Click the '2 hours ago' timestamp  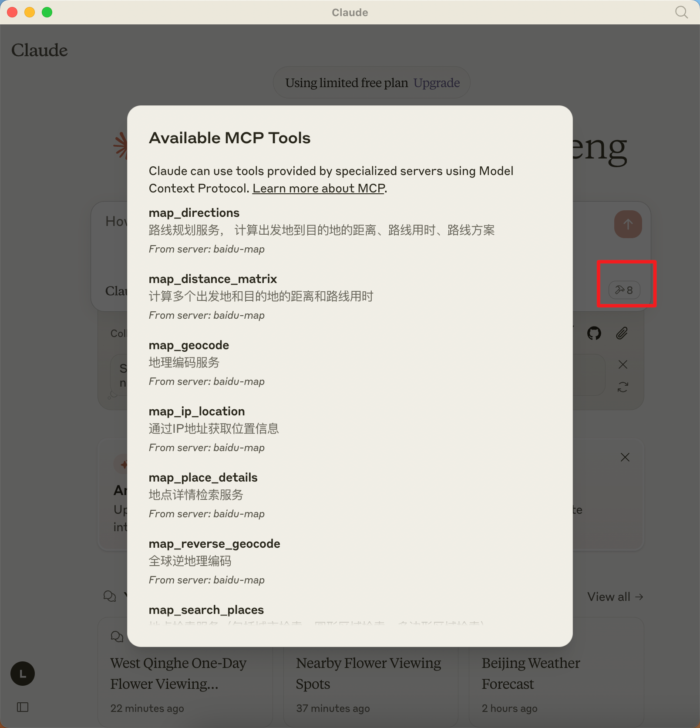(x=510, y=708)
